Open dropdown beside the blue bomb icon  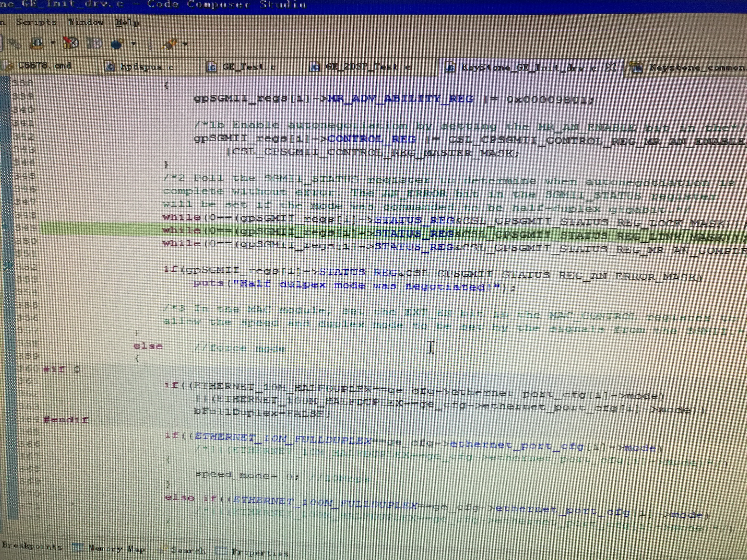134,44
